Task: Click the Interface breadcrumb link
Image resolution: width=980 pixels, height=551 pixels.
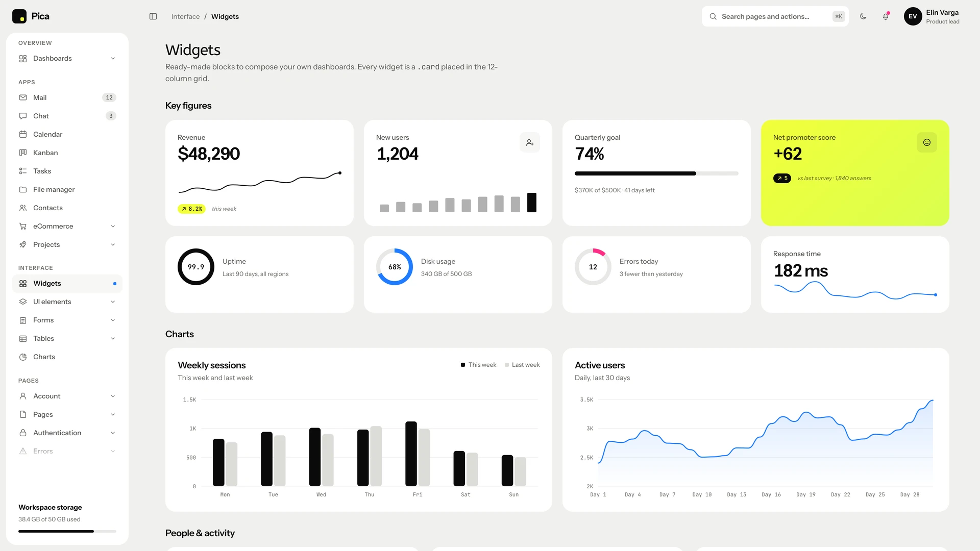Action: (x=185, y=16)
